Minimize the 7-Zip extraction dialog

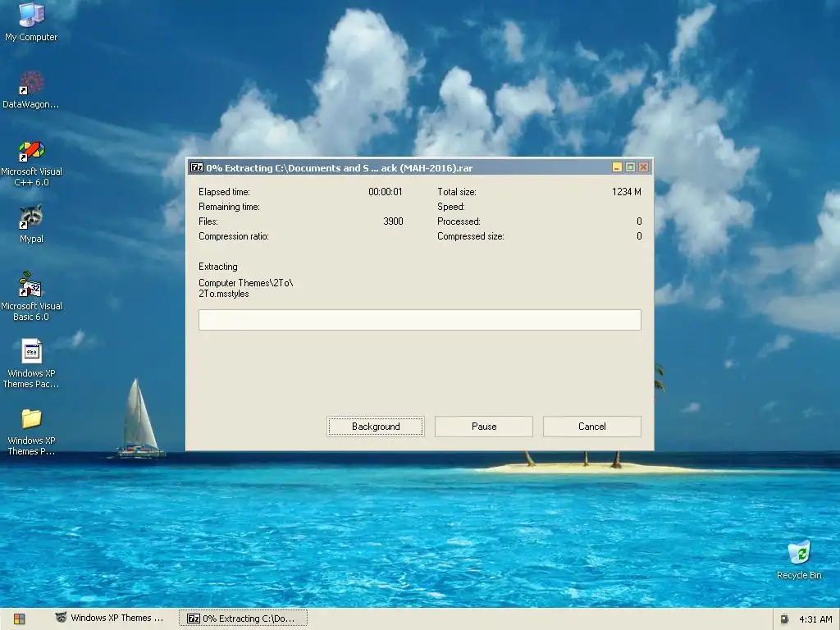(617, 167)
